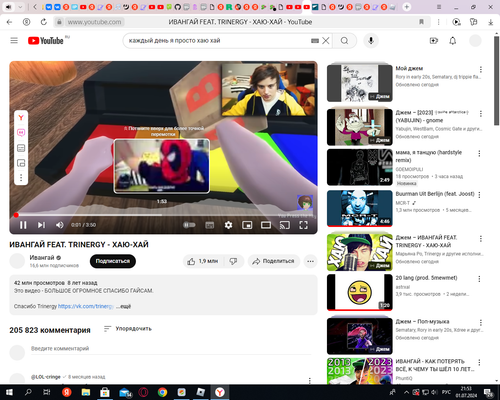Expand description with ...ещё
The width and height of the screenshot is (500, 400).
124,306
